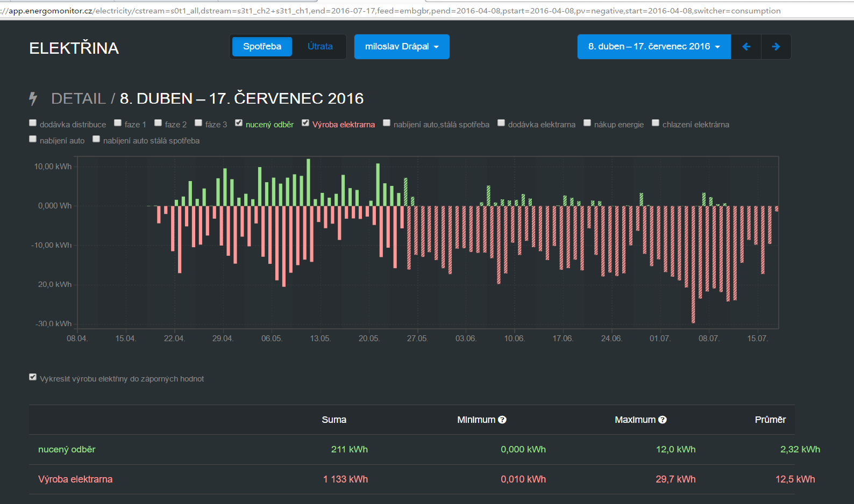Click the DETAIL breadcrumb heading

click(x=78, y=98)
